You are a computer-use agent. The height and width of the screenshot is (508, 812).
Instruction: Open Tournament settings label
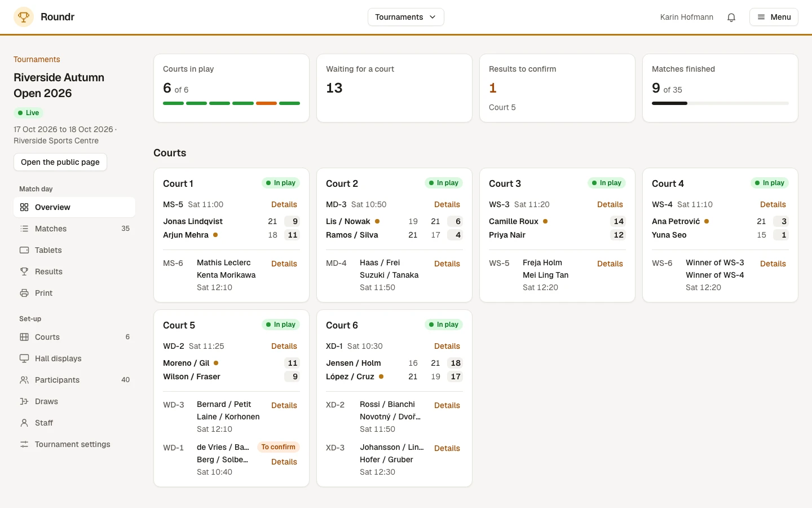click(73, 444)
